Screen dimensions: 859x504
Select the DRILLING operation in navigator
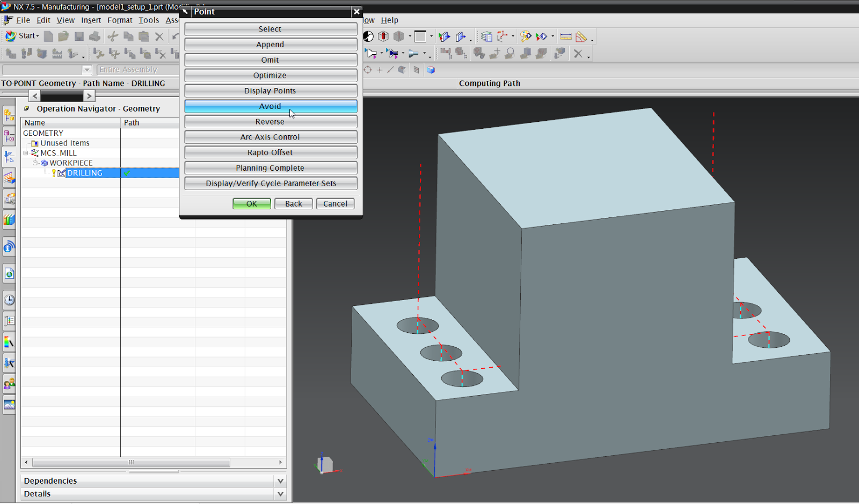[84, 173]
